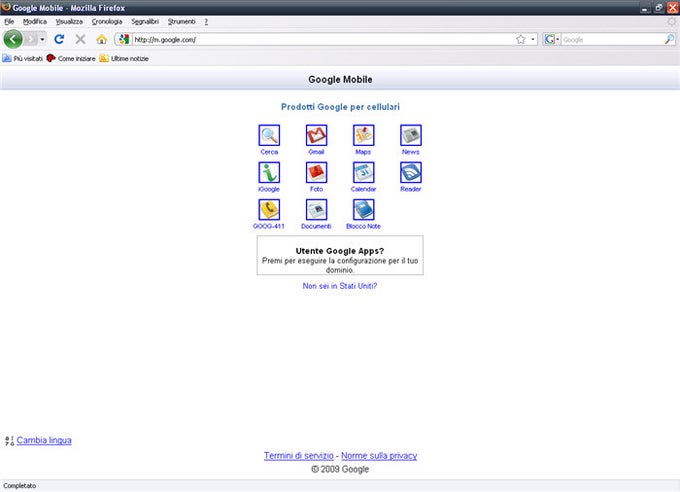Open the Visualizza menu
The image size is (680, 492).
pyautogui.click(x=69, y=22)
